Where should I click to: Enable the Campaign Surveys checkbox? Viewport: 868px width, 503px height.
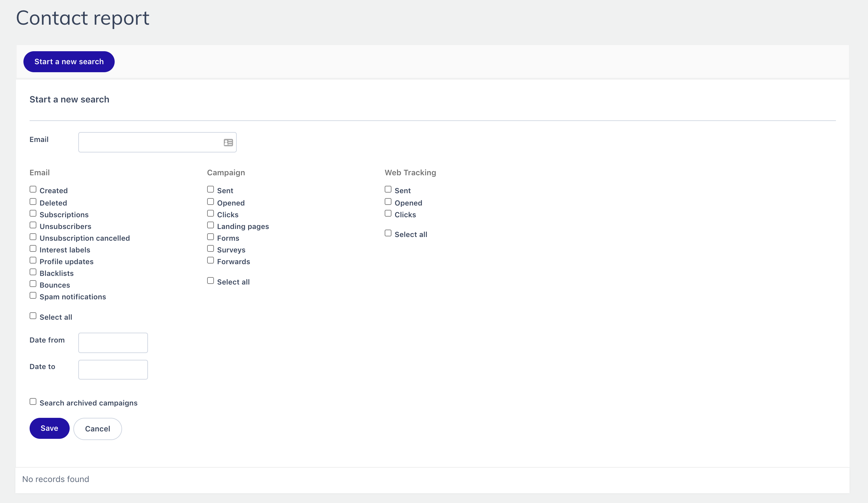(x=211, y=249)
